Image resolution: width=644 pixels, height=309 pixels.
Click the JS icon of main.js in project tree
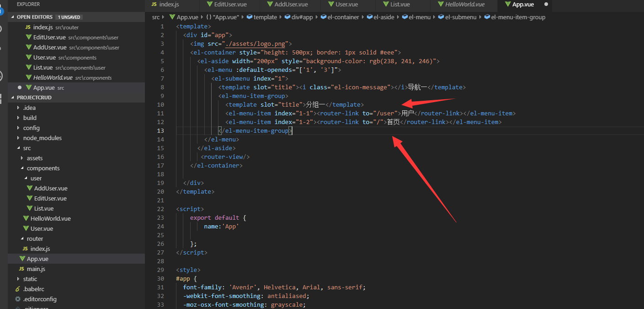pyautogui.click(x=21, y=269)
